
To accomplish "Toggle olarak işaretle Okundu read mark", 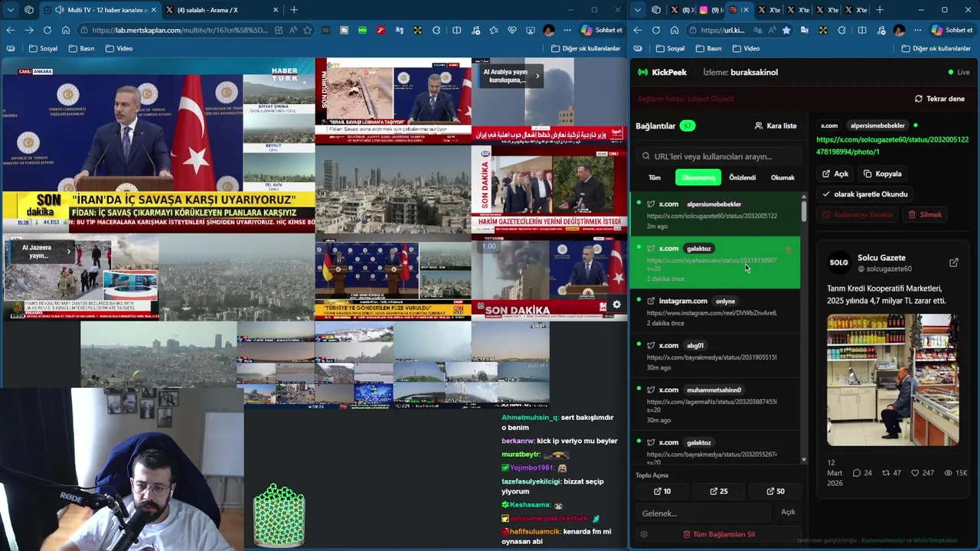I will point(864,194).
